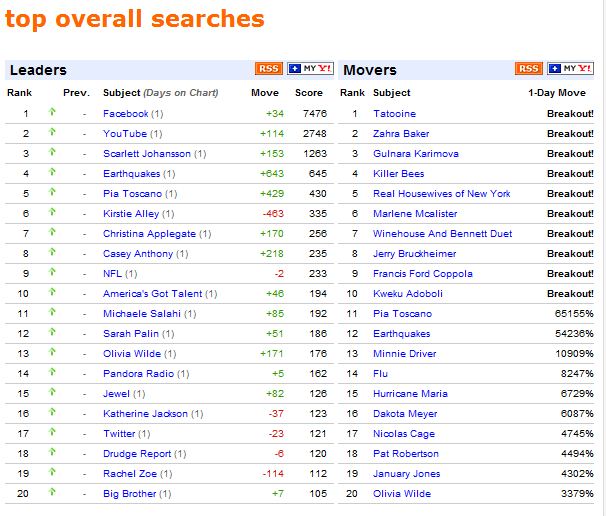
Task: Open the YouTube search link
Action: 125,134
